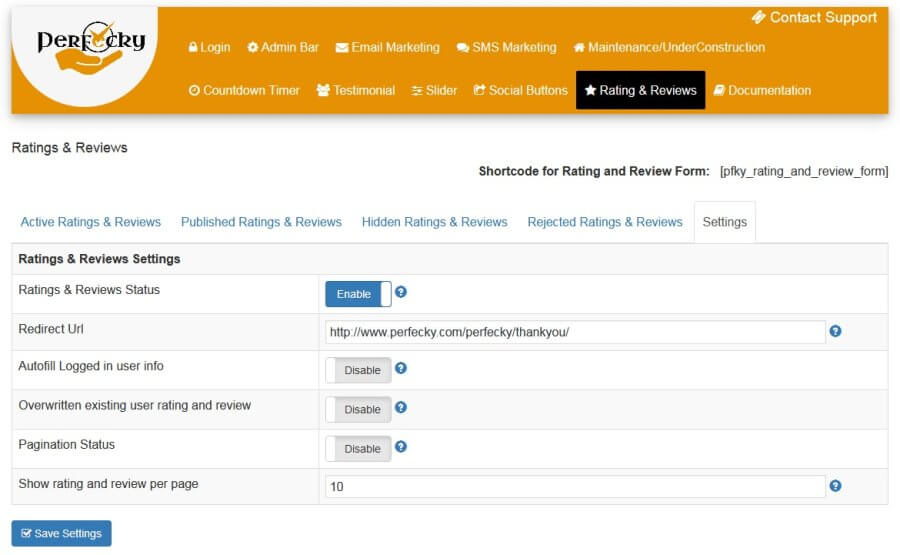The width and height of the screenshot is (900, 555).
Task: Toggle the Pagination Status switch
Action: coord(358,449)
